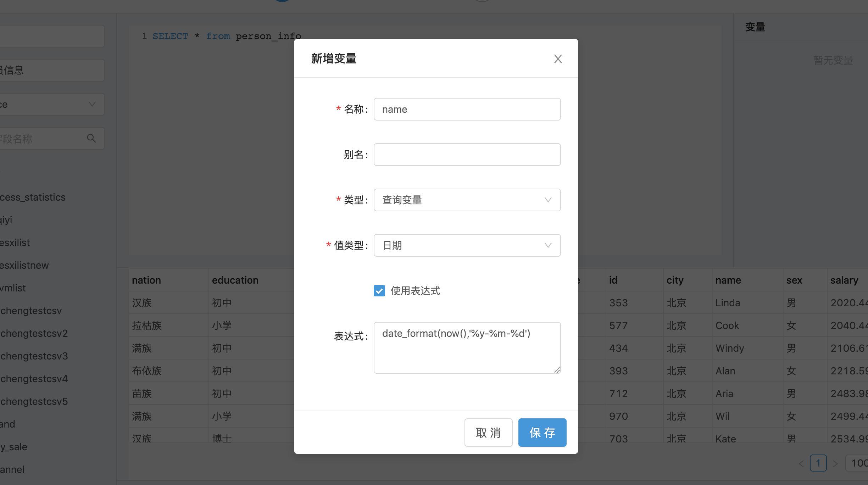Select chengtestcsv3 table in sidebar list
868x485 pixels.
[34, 356]
